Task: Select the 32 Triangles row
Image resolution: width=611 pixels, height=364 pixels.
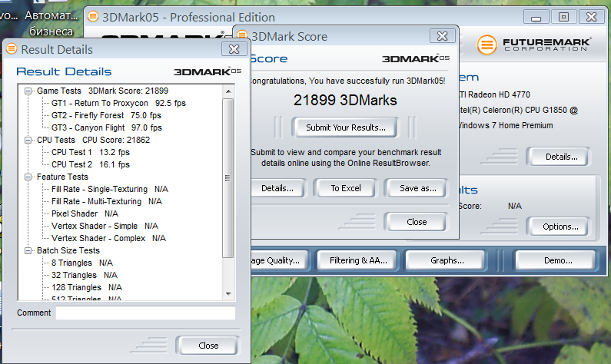Action: pos(85,275)
